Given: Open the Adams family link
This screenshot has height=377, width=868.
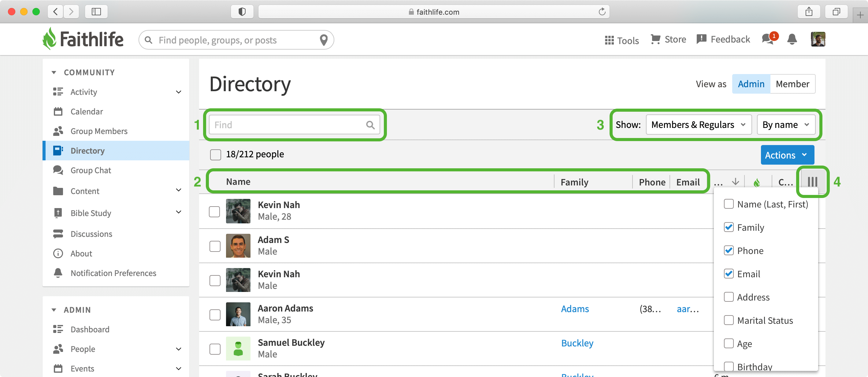Looking at the screenshot, I should coord(575,309).
